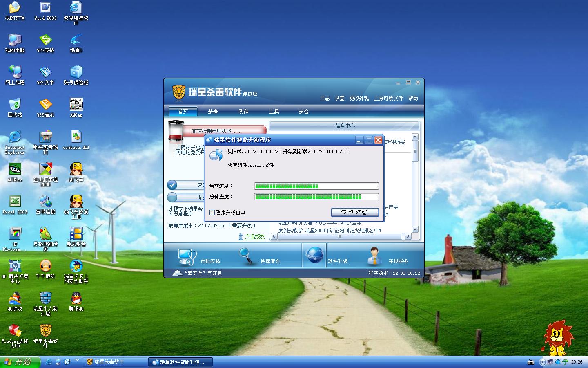Select the Excel 2003 desktop icon
This screenshot has height=368, width=588.
tap(15, 205)
